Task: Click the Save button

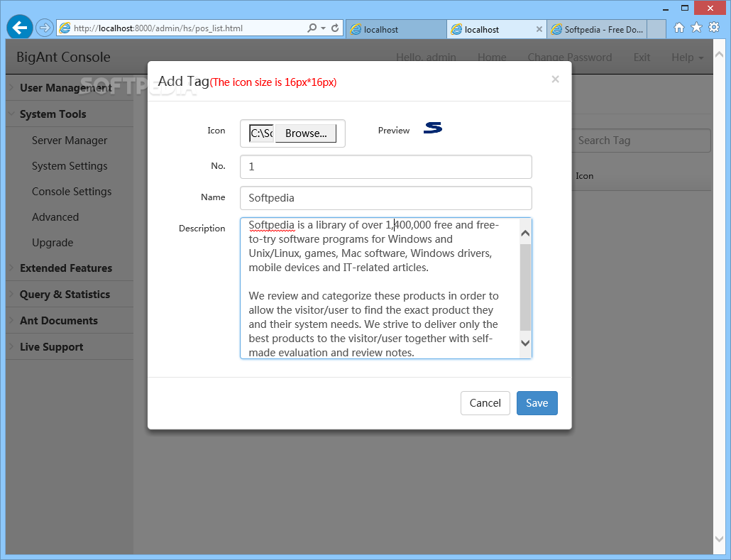Action: [x=537, y=403]
